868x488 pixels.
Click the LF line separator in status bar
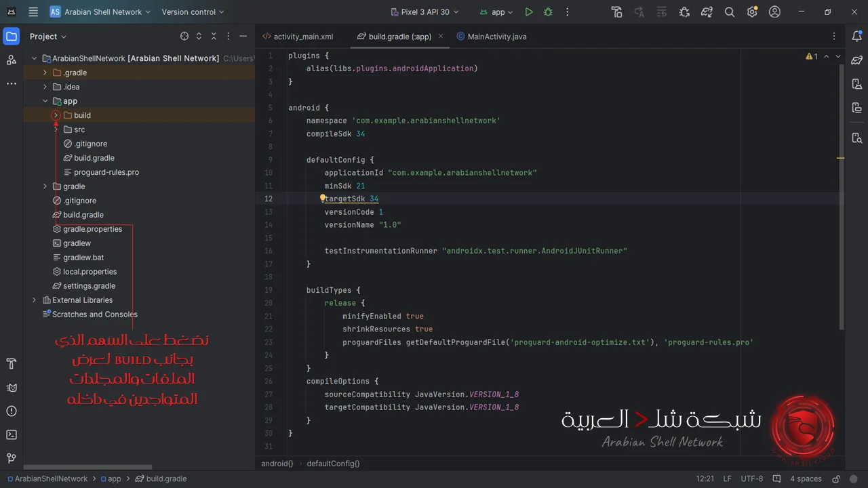click(x=727, y=479)
